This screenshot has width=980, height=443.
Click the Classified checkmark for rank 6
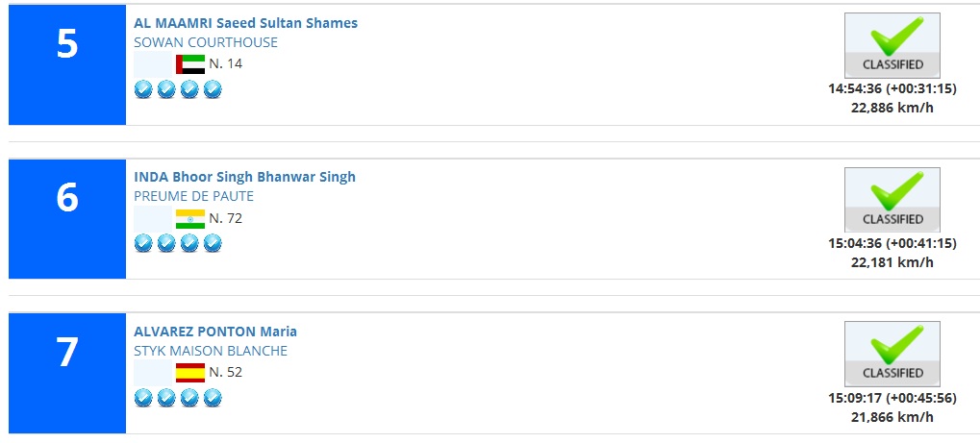(892, 199)
